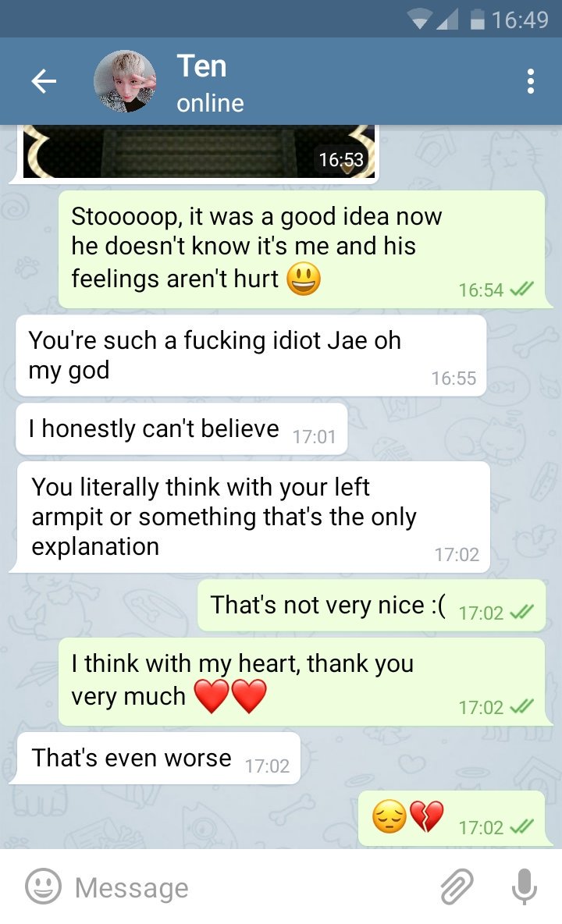This screenshot has height=924, width=562.
Task: Open the image sent at 16:53
Action: tap(199, 151)
